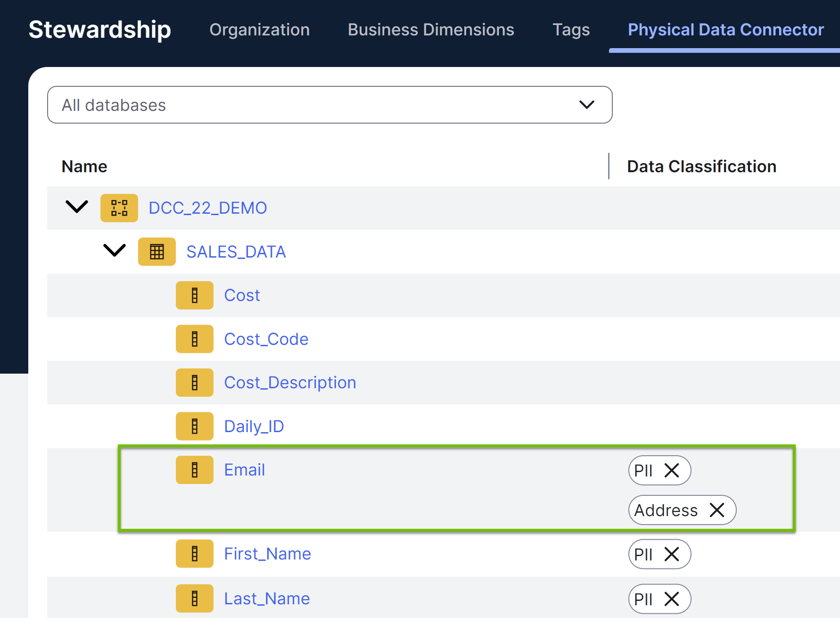This screenshot has width=840, height=618.
Task: Remove the PII classification from Email
Action: (x=672, y=470)
